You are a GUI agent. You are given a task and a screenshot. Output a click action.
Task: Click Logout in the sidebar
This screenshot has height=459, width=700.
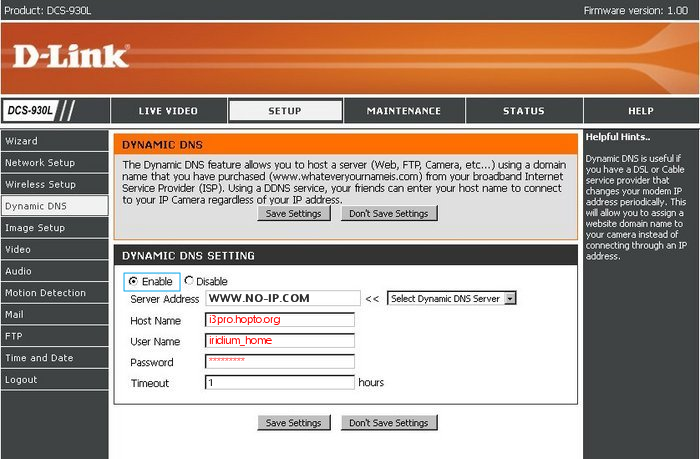(x=54, y=380)
